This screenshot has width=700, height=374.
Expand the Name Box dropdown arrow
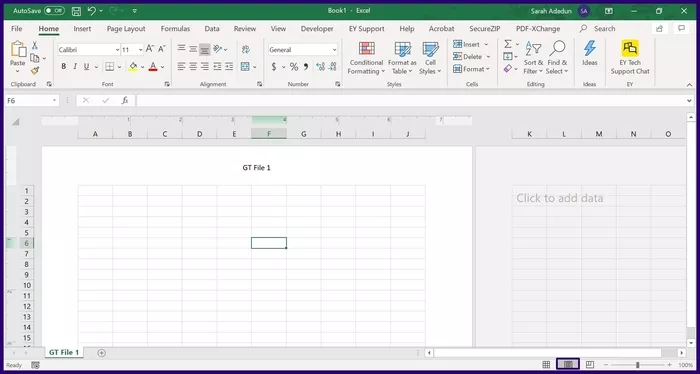[54, 101]
